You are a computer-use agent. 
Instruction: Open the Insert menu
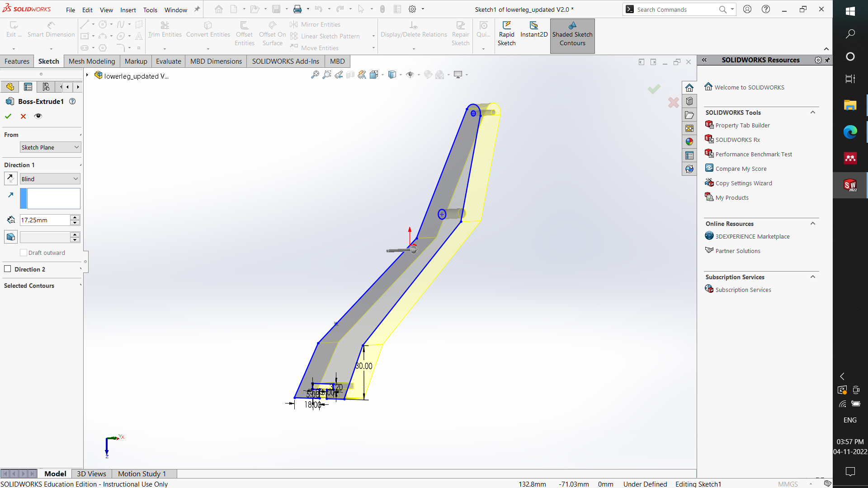128,10
